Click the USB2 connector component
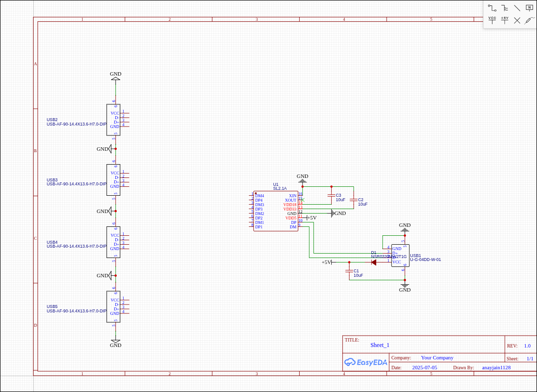537x392 pixels. (x=113, y=120)
